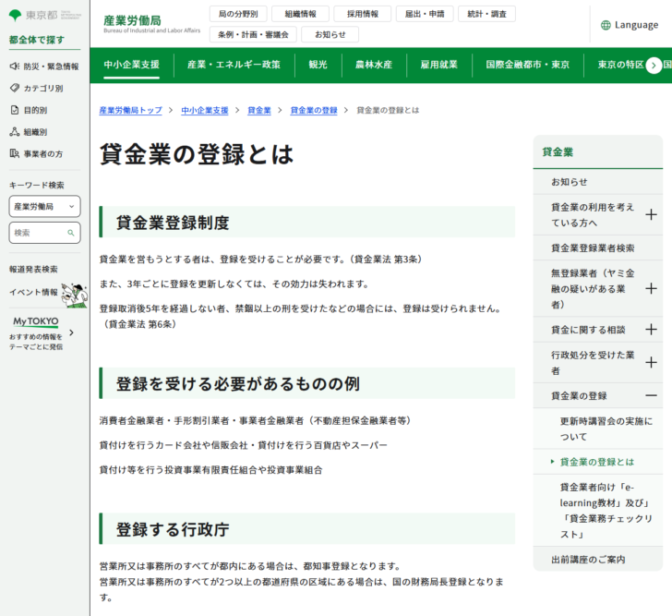Click 貸金業登録制度 section heading
The height and width of the screenshot is (616, 672).
173,223
